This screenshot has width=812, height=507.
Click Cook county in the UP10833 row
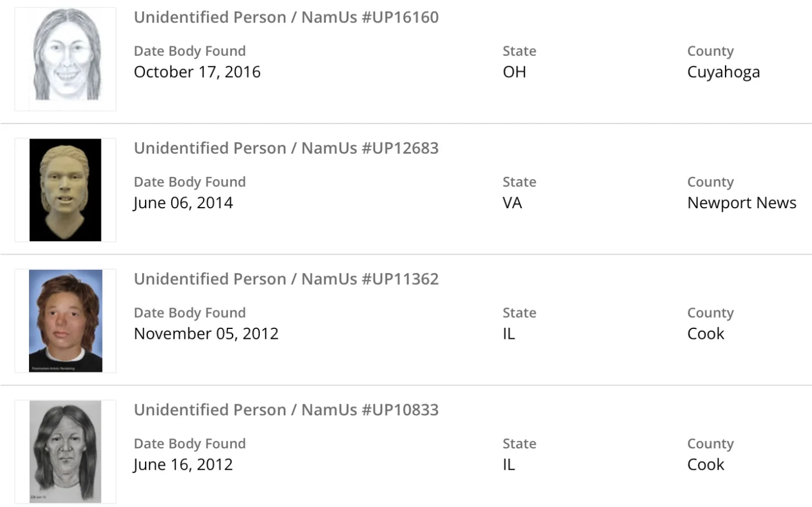(x=706, y=465)
